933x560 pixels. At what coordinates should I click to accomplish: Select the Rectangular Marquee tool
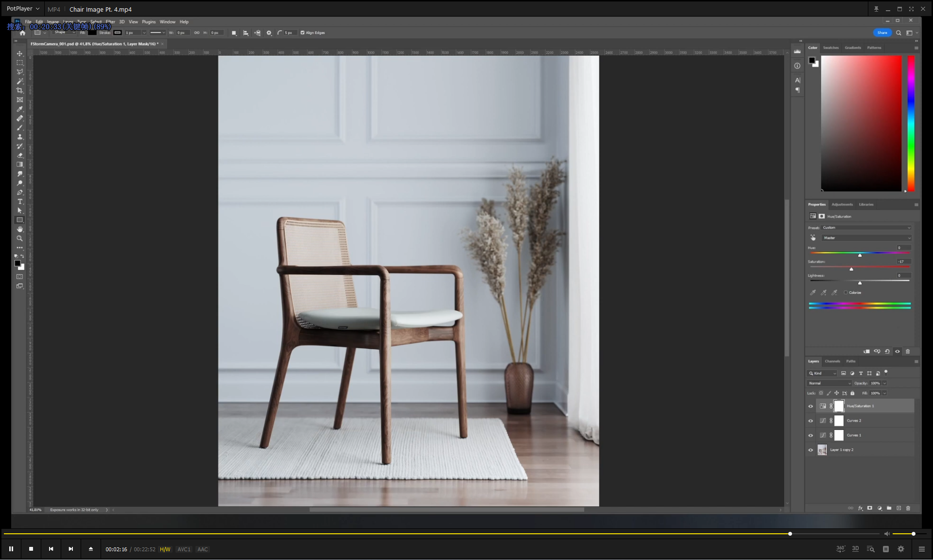point(20,63)
